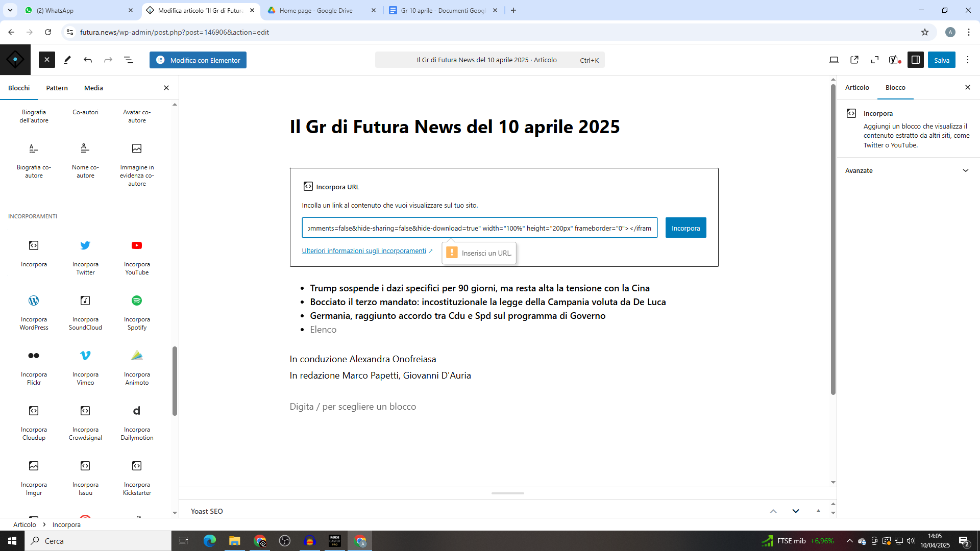Switch to the Pattern tab
Screen dimensions: 980x551
point(57,88)
